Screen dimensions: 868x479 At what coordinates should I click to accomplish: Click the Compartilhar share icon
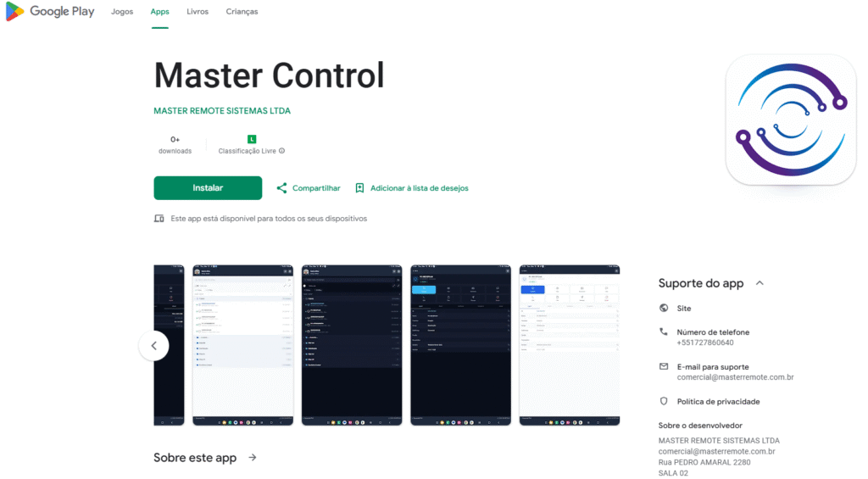pyautogui.click(x=281, y=188)
